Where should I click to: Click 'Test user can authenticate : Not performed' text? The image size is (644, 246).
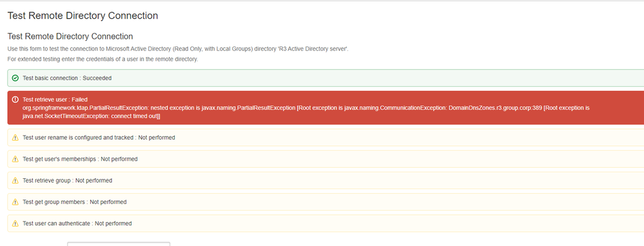pyautogui.click(x=77, y=223)
